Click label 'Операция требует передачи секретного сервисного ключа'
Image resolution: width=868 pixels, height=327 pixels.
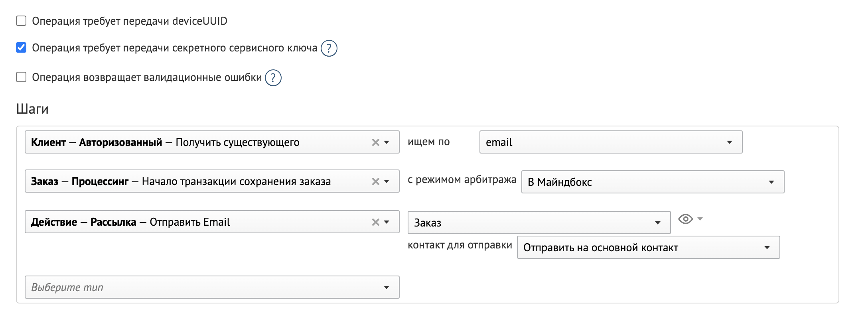coord(175,48)
